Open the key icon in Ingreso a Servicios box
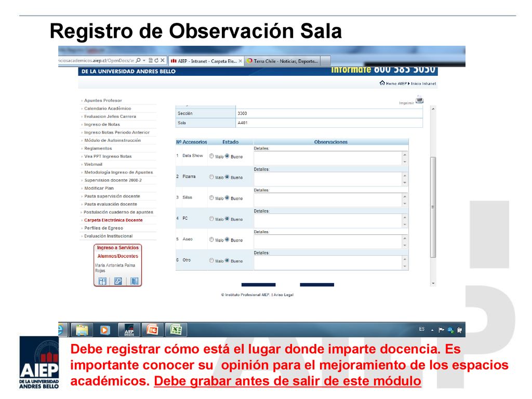 (x=118, y=281)
